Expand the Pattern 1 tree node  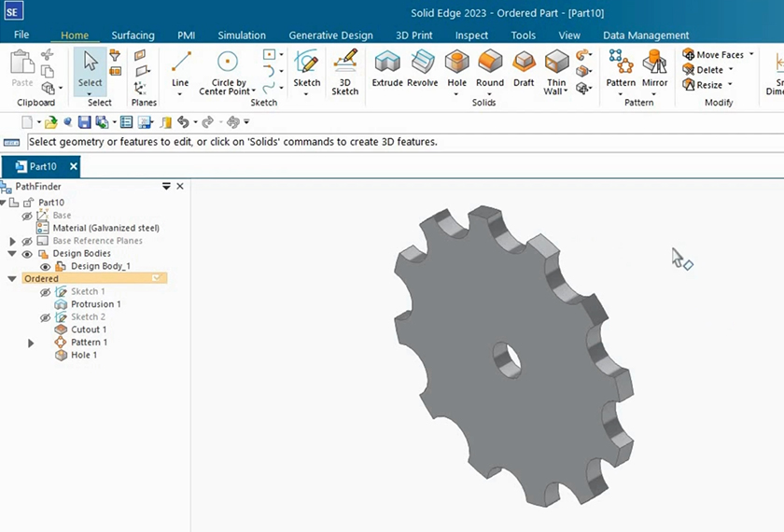coord(31,343)
